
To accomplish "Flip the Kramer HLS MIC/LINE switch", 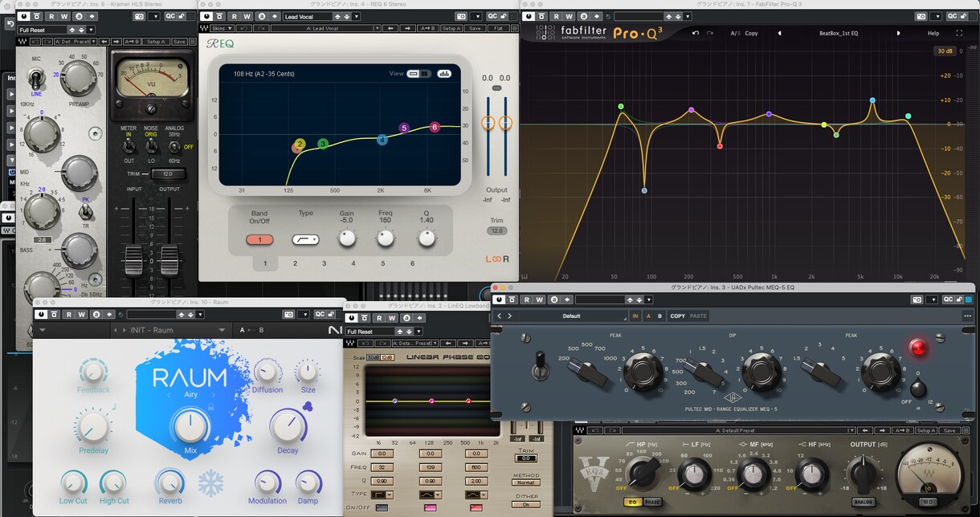I will (35, 78).
